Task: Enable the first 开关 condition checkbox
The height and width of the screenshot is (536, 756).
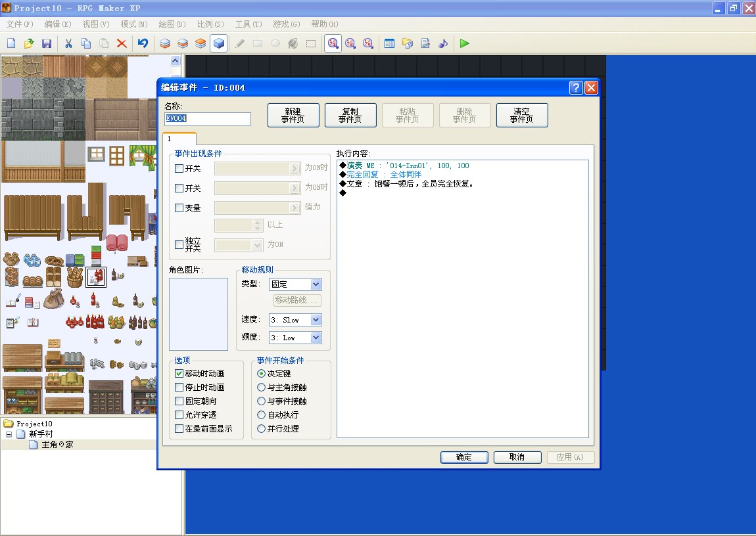Action: [179, 169]
